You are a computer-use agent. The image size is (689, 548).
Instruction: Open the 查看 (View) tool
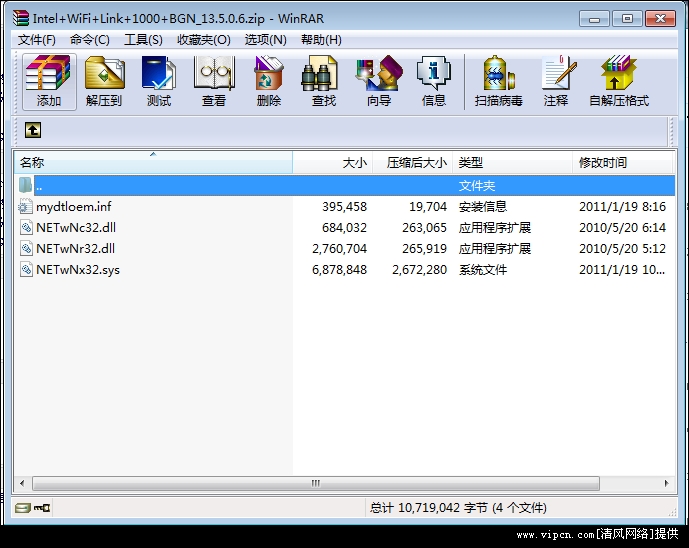pyautogui.click(x=214, y=82)
